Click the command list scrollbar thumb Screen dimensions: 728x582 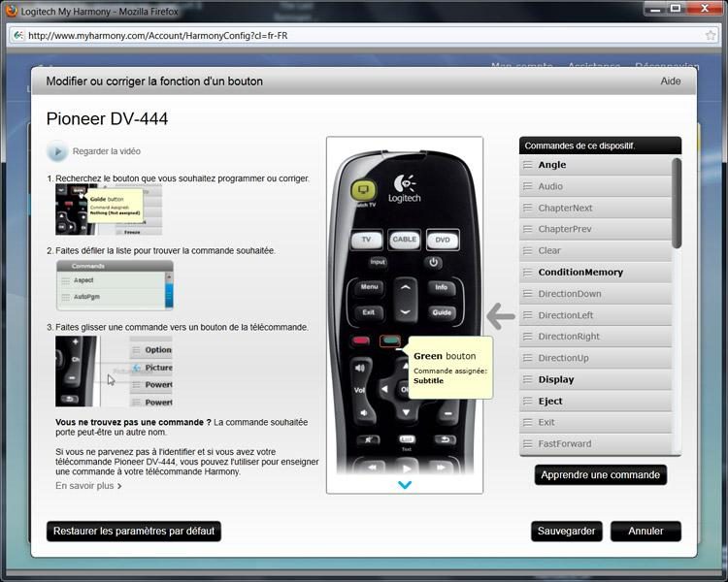pos(677,203)
